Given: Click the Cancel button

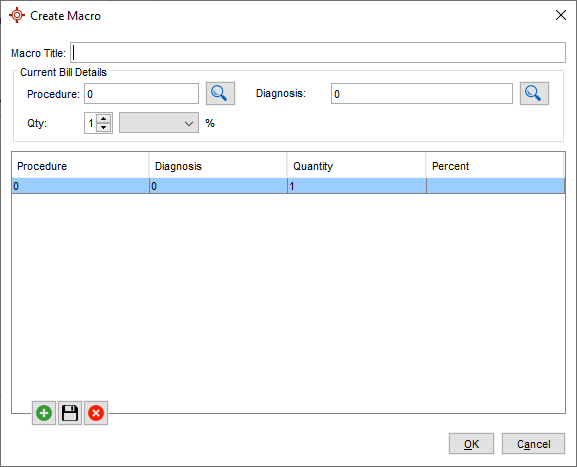Looking at the screenshot, I should tap(533, 444).
